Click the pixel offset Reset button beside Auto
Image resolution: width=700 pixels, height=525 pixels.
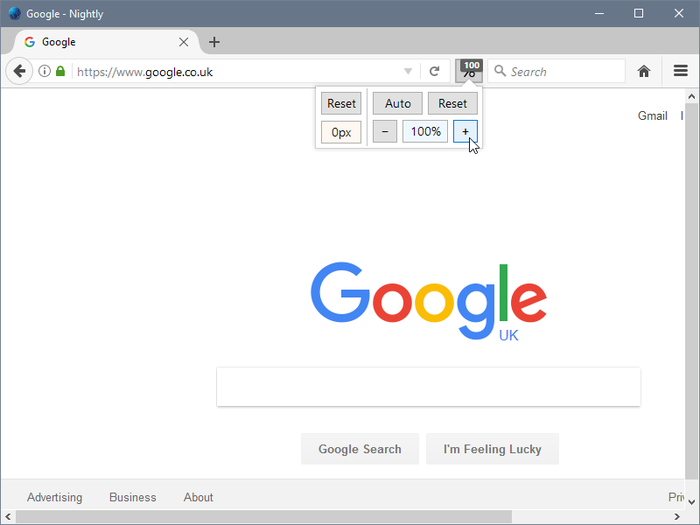pyautogui.click(x=341, y=104)
